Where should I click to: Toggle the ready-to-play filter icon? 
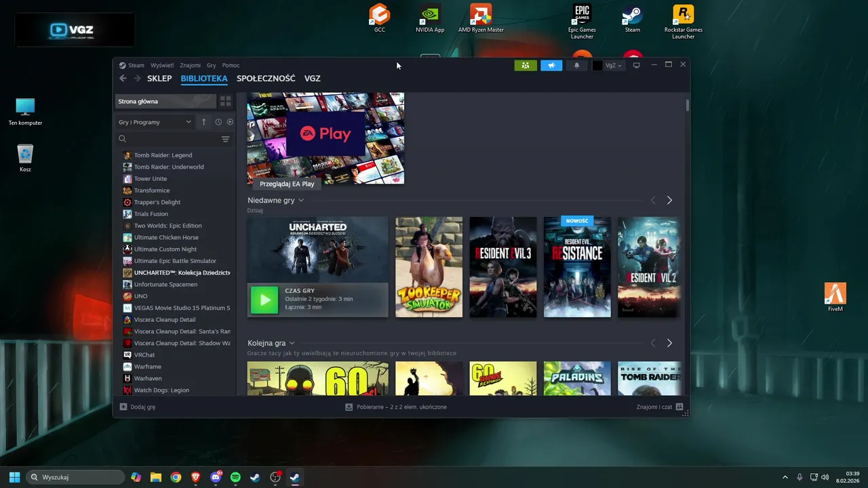coord(230,122)
